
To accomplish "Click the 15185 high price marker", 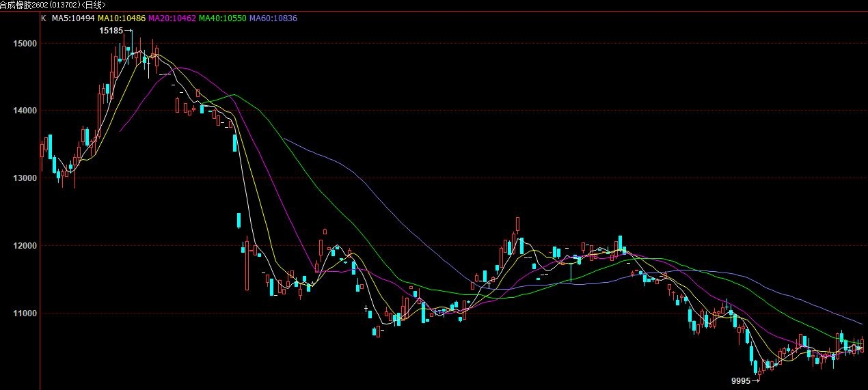I will pyautogui.click(x=111, y=31).
